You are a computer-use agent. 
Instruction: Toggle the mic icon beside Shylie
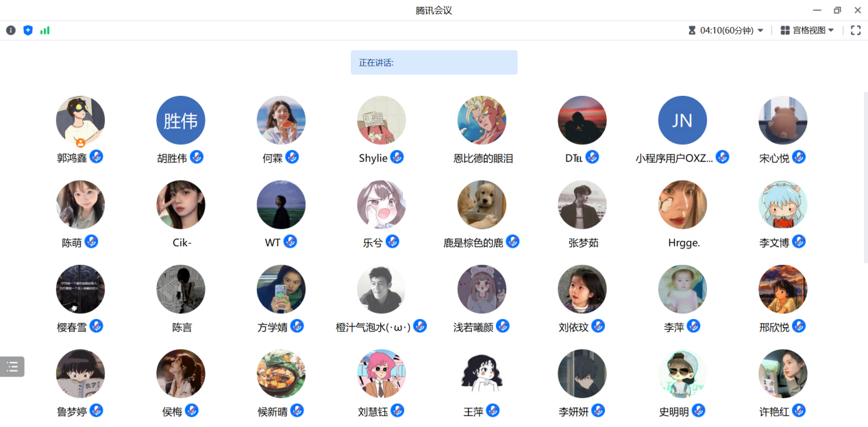(397, 157)
